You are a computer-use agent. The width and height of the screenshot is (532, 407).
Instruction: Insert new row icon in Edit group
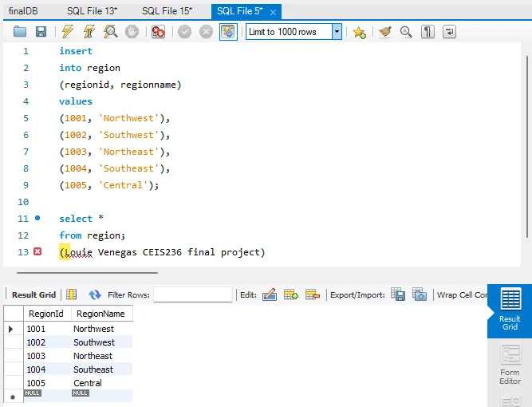291,294
